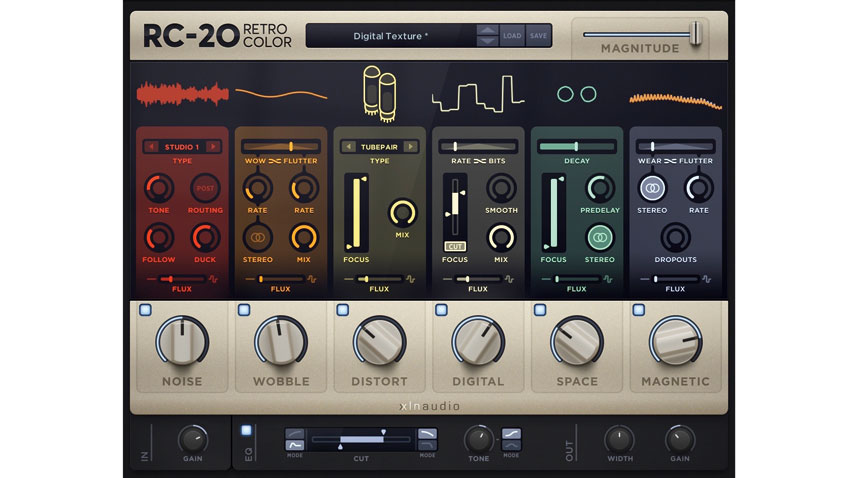
Task: Click the Noise waveform icon
Action: [182, 94]
